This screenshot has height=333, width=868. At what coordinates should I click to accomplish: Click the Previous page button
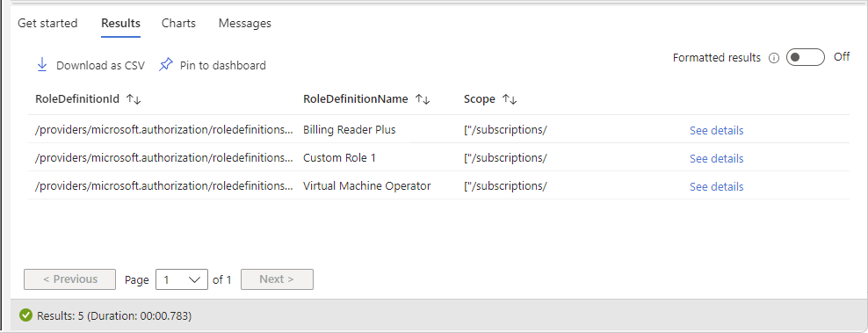click(x=69, y=279)
